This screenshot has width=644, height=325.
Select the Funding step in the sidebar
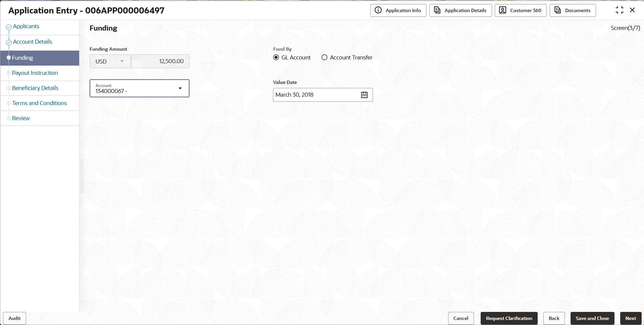pyautogui.click(x=40, y=58)
